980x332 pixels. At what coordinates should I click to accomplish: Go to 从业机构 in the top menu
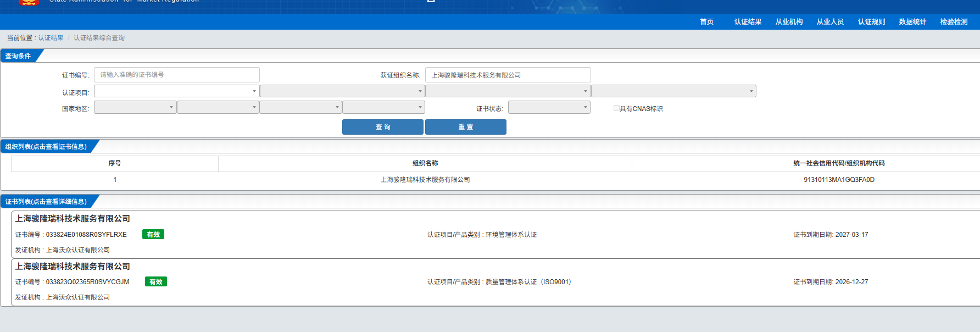[x=789, y=22]
